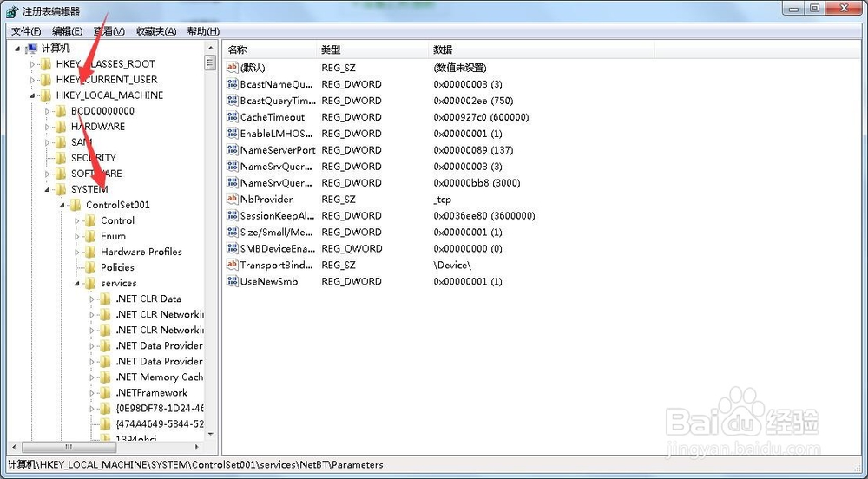Expand the Hardware Profiles key
Image resolution: width=868 pixels, height=479 pixels.
tap(77, 253)
